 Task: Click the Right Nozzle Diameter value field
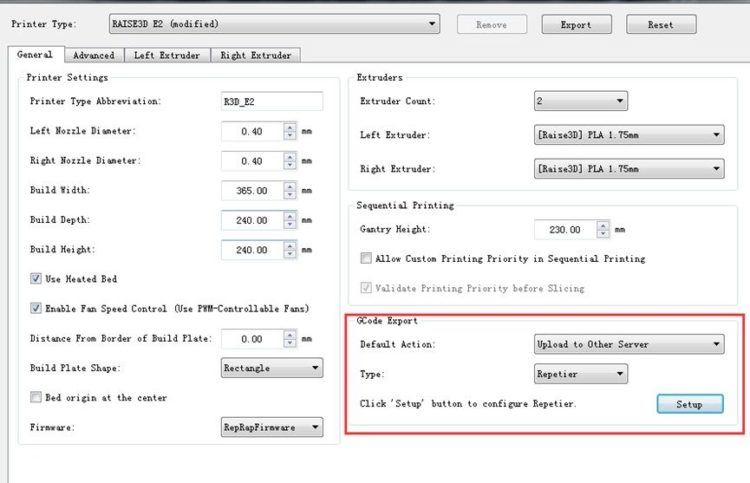(x=252, y=161)
